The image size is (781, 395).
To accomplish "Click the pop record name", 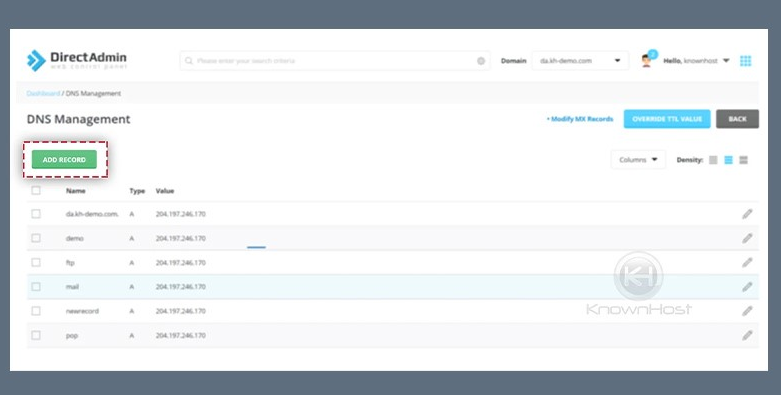I will [72, 336].
